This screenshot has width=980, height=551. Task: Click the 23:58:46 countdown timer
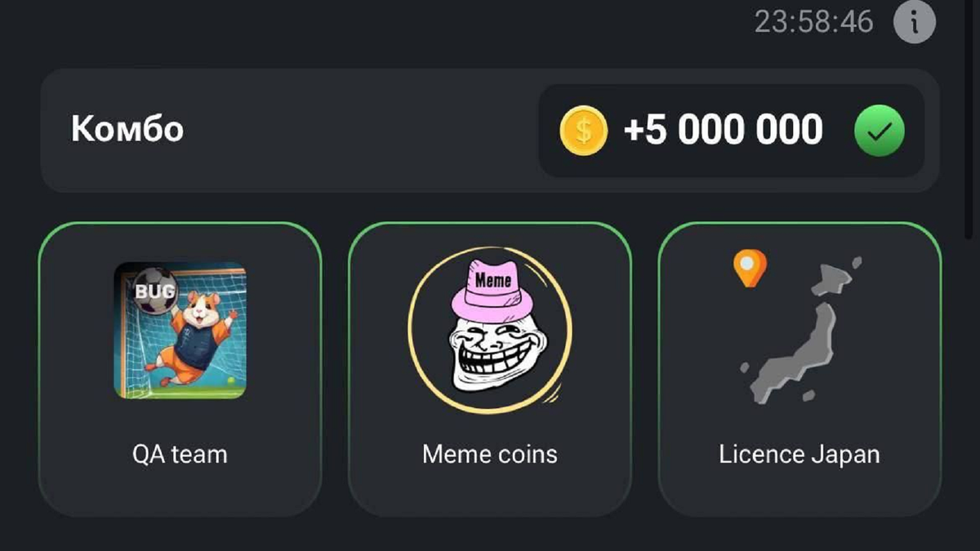pyautogui.click(x=814, y=22)
